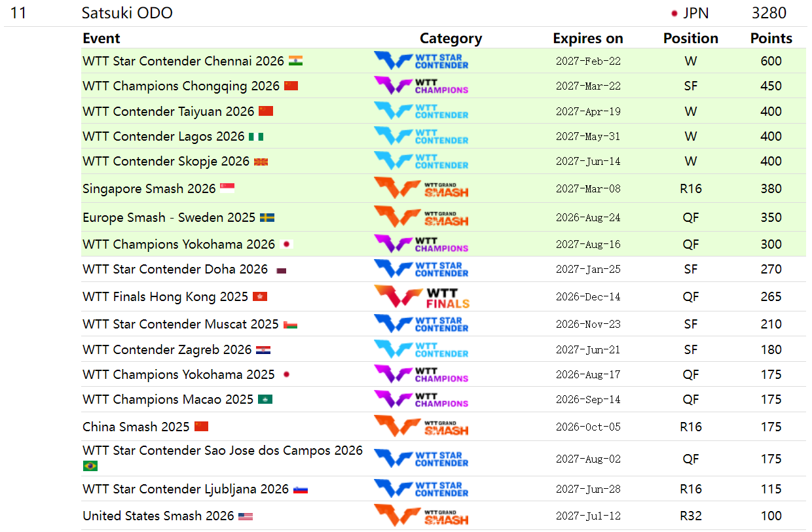The width and height of the screenshot is (812, 532).
Task: Select Singapore Smash 2026 event name
Action: click(149, 188)
